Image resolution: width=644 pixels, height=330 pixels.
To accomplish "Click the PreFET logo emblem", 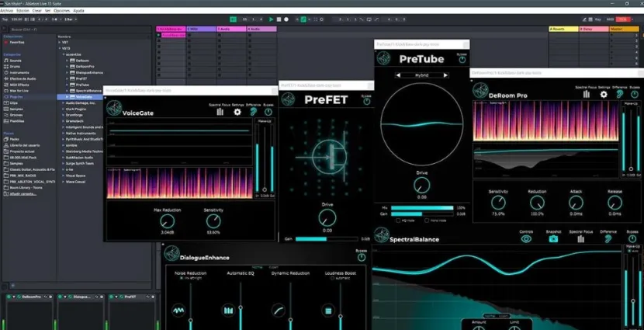I will click(x=288, y=99).
